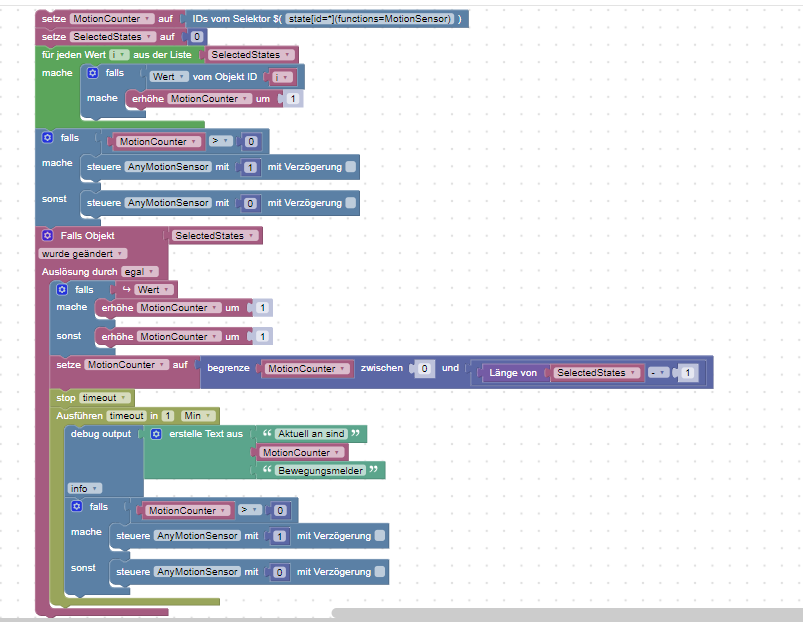Screen dimensions: 803x627
Task: Open gear icon on erstelle Text aus block
Action: tap(156, 434)
